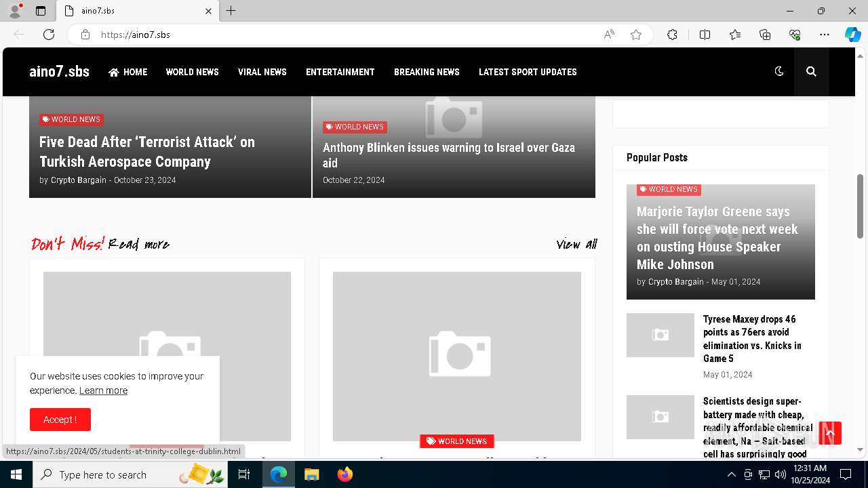Image resolution: width=868 pixels, height=488 pixels.
Task: Click World News tag on Five Dead article
Action: (x=71, y=119)
